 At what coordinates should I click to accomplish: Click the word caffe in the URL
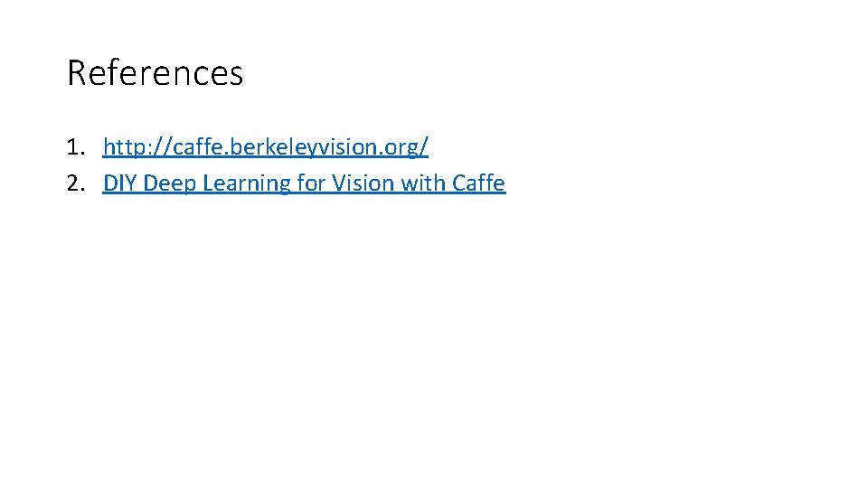tap(189, 146)
